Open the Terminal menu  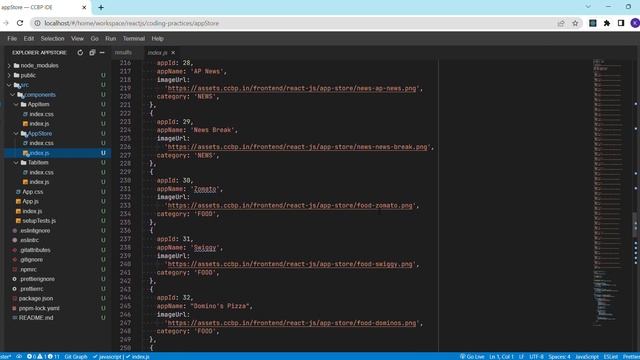click(133, 38)
